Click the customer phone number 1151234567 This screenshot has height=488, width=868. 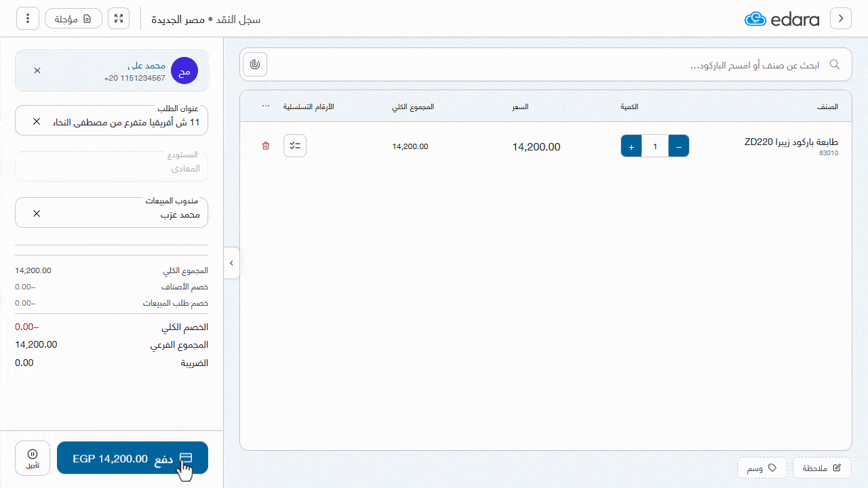pyautogui.click(x=134, y=79)
